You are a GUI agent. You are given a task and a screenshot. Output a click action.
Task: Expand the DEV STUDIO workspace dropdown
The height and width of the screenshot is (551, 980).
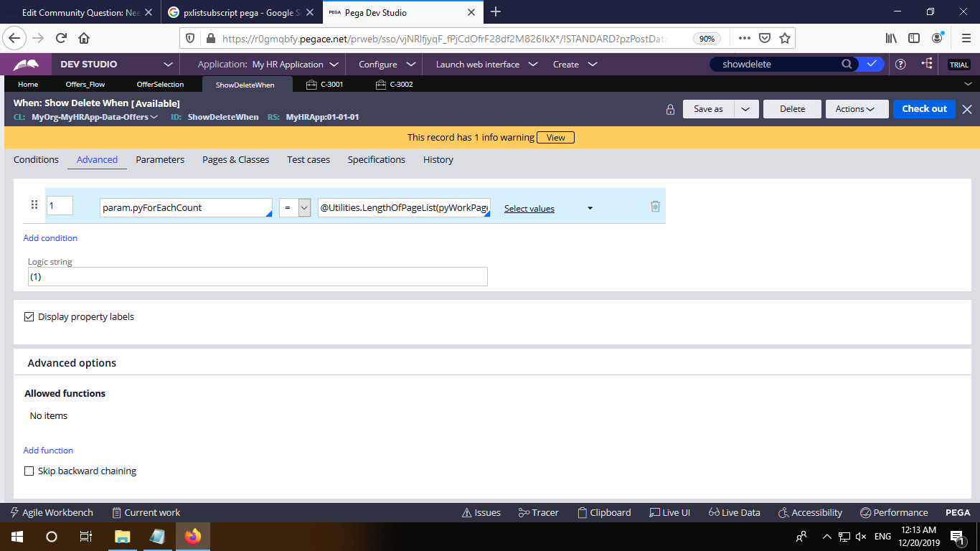pyautogui.click(x=168, y=65)
